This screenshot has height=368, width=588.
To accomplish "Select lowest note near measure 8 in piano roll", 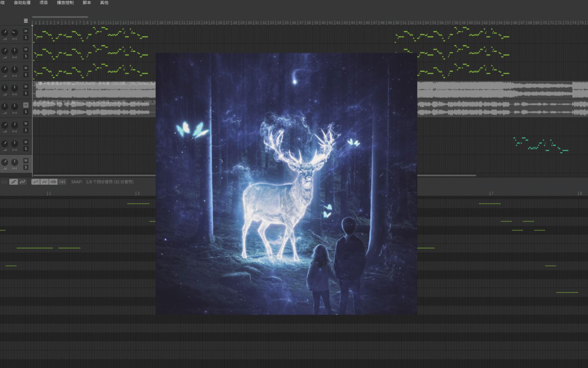I will 567,292.
